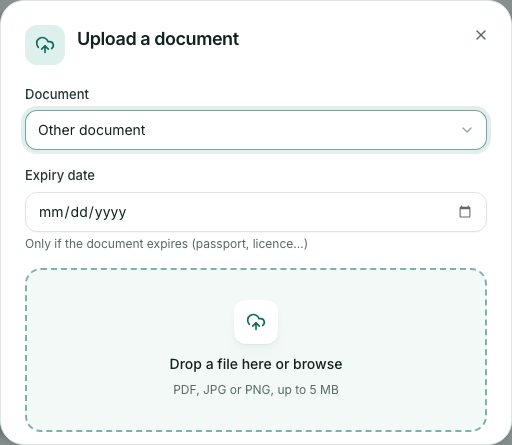The height and width of the screenshot is (445, 512).
Task: Open the calendar picker icon
Action: 465,212
